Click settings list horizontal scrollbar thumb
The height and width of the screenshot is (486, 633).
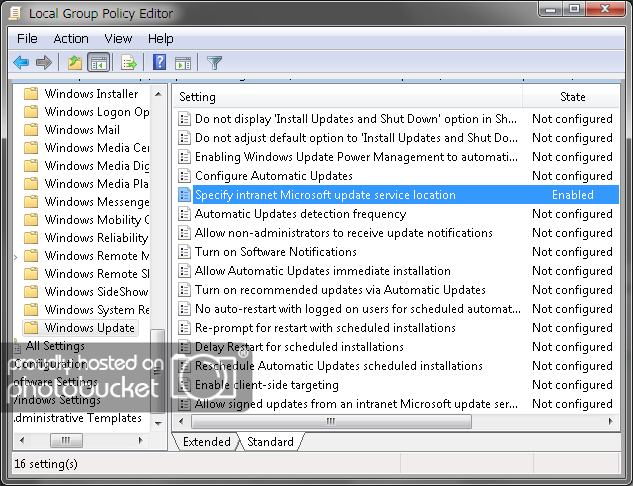point(331,421)
